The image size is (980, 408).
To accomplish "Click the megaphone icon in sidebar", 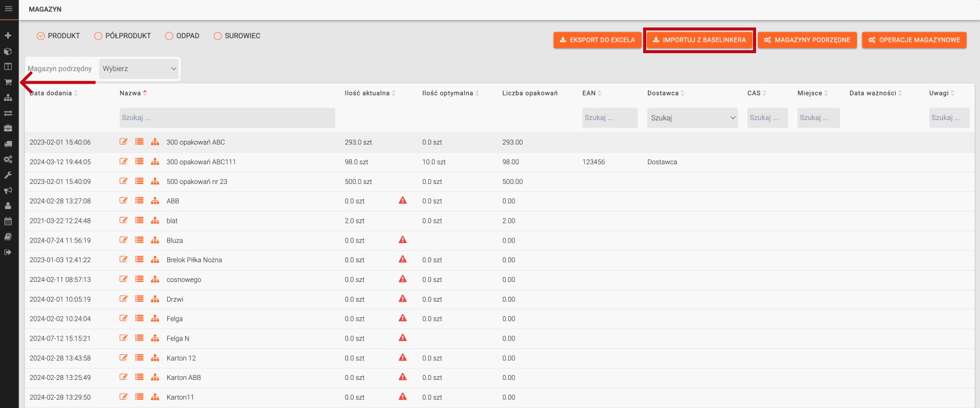I will [8, 191].
